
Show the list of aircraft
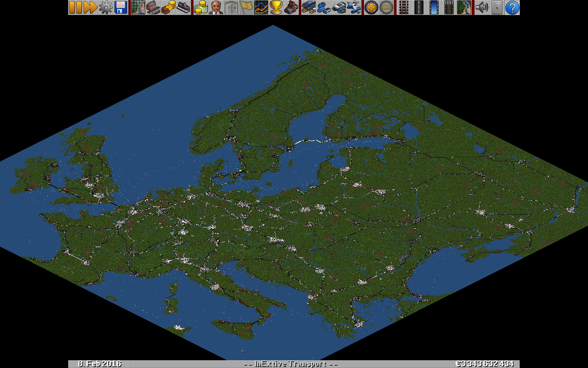354,7
